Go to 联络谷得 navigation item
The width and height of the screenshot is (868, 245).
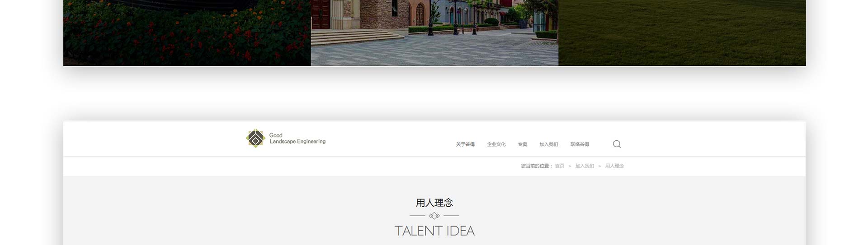point(580,144)
